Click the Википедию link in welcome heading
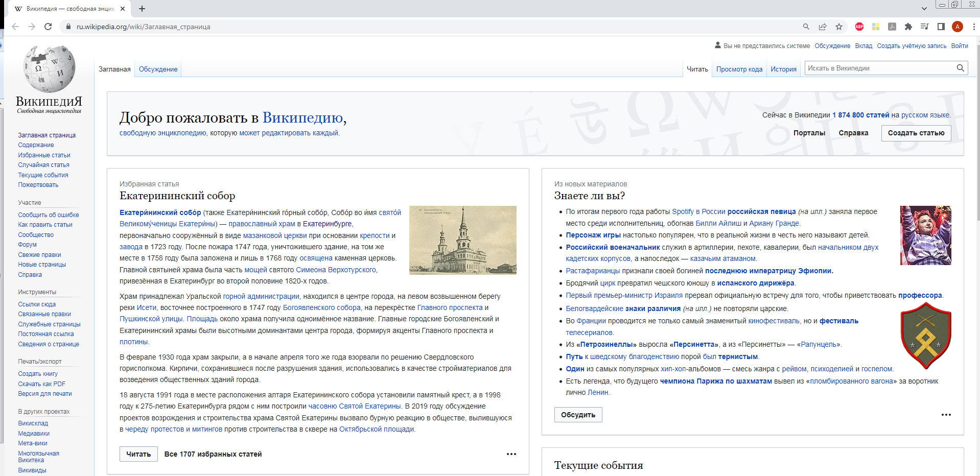 (x=302, y=117)
